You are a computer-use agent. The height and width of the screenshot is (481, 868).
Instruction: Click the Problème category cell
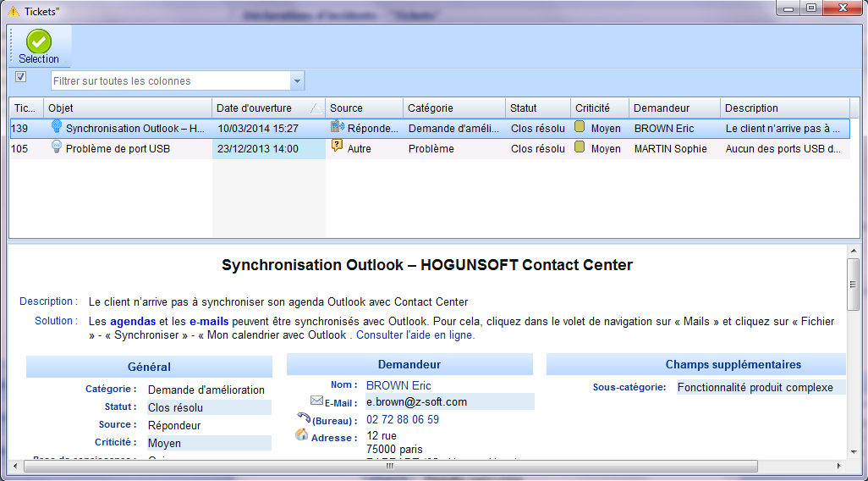click(454, 148)
